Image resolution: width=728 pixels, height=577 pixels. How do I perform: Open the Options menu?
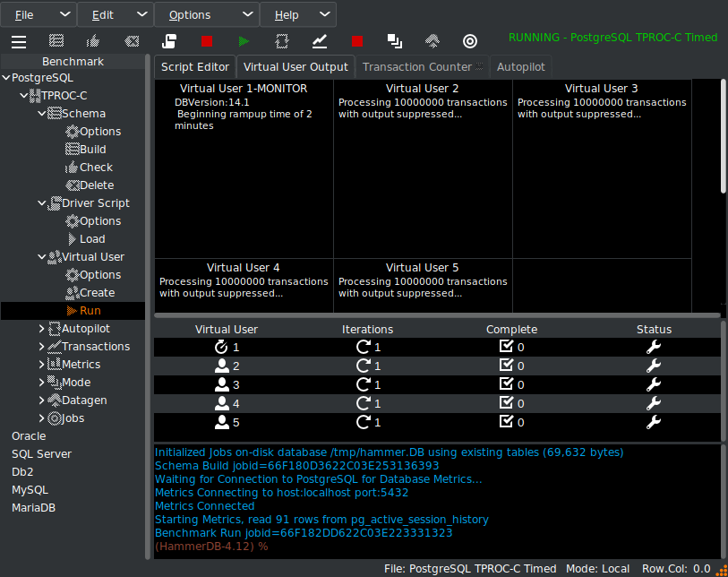tap(207, 15)
